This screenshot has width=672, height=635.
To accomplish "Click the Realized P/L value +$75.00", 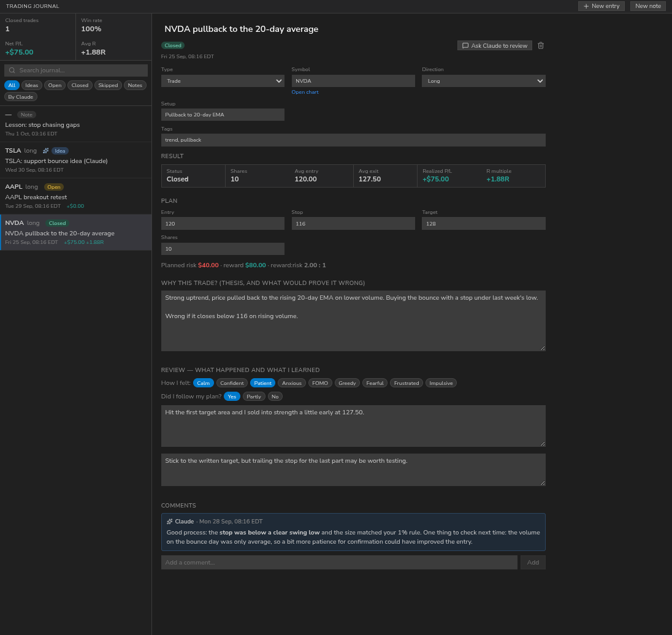I will (x=435, y=179).
